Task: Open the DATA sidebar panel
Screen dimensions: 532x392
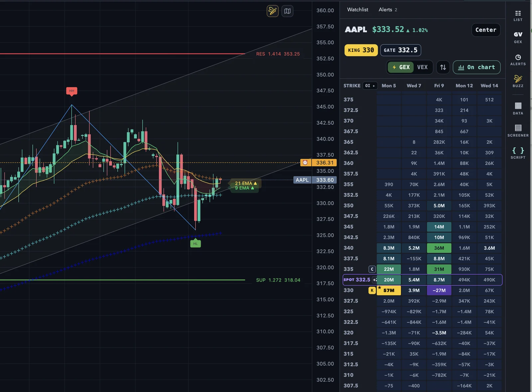Action: [x=518, y=109]
